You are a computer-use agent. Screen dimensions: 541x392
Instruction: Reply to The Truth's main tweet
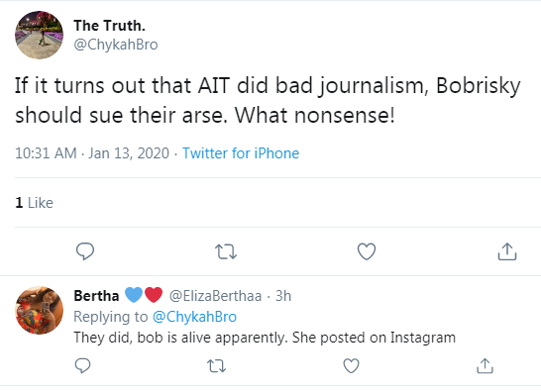pos(85,251)
